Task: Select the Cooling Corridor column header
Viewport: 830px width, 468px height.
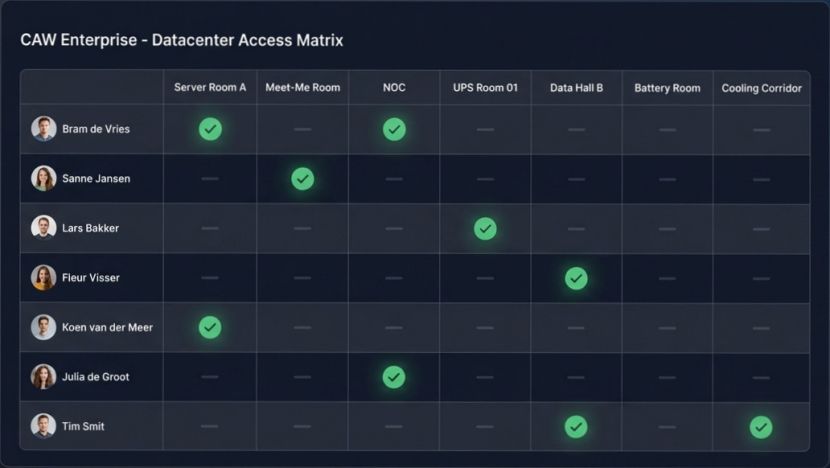Action: coord(761,88)
